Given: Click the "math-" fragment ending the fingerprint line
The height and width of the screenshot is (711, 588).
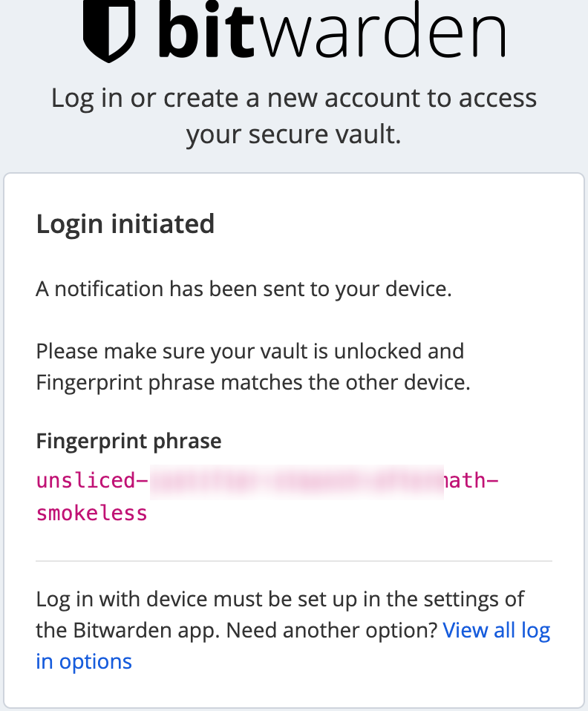Looking at the screenshot, I should point(471,480).
